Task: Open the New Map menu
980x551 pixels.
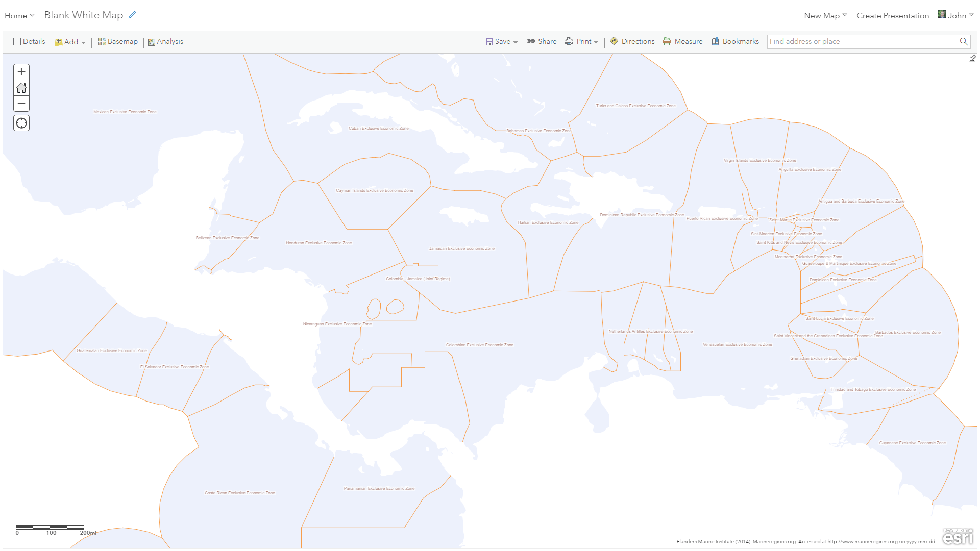Action: [825, 16]
